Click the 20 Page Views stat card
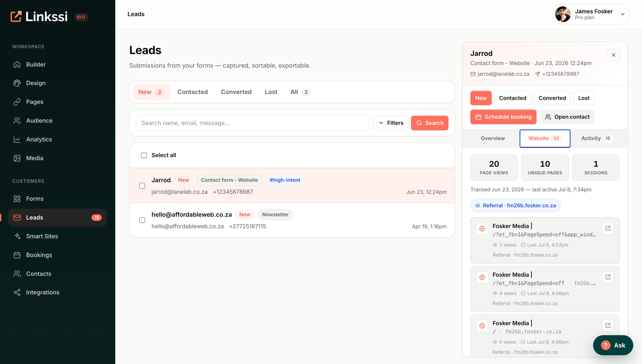This screenshot has height=364, width=642. click(x=494, y=168)
